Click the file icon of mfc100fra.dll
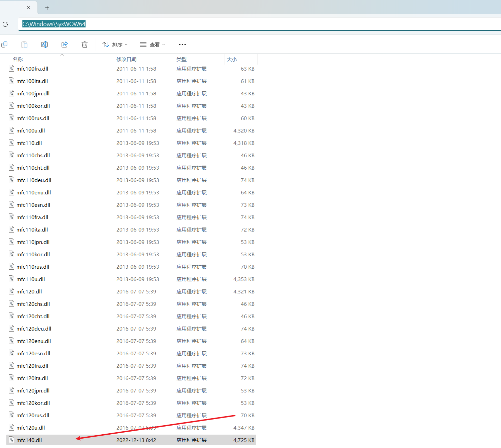This screenshot has width=501, height=448. coord(11,69)
